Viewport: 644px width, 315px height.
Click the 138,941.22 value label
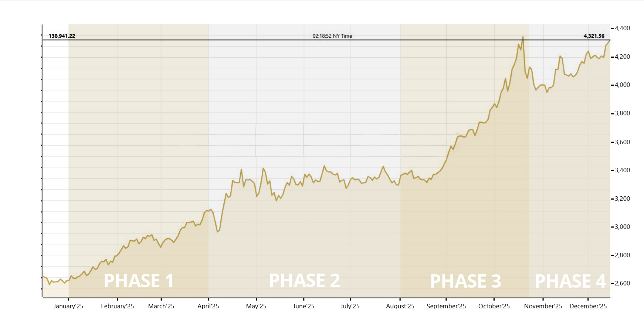[x=62, y=36]
